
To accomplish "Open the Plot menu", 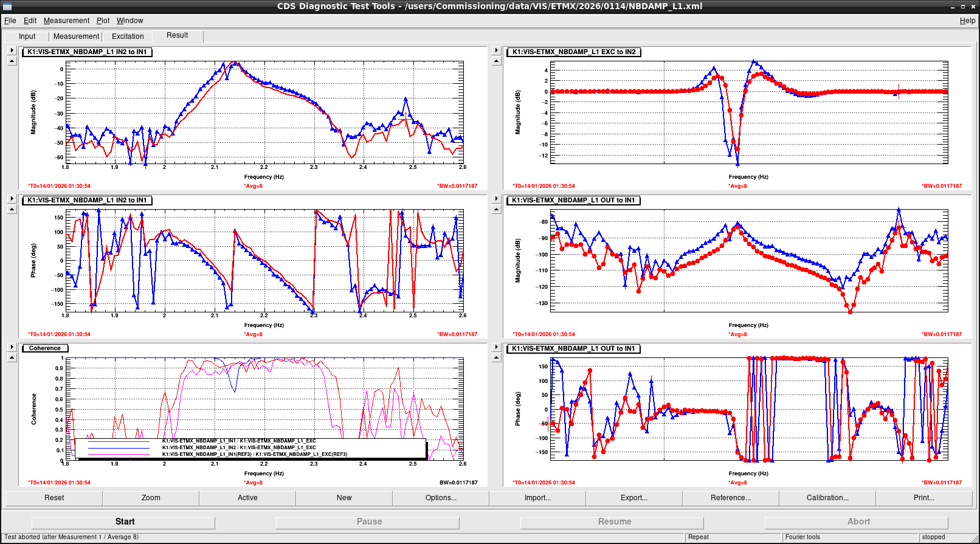I will [x=103, y=21].
